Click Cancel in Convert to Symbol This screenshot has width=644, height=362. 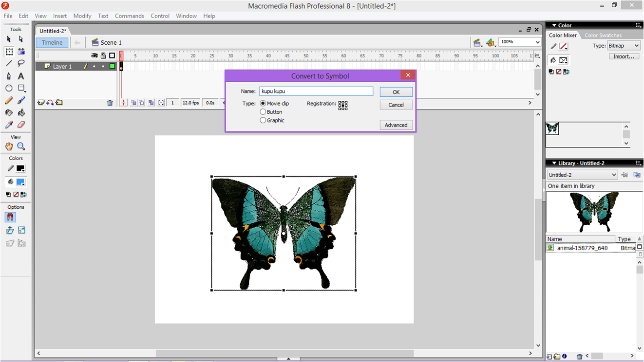pyautogui.click(x=396, y=105)
